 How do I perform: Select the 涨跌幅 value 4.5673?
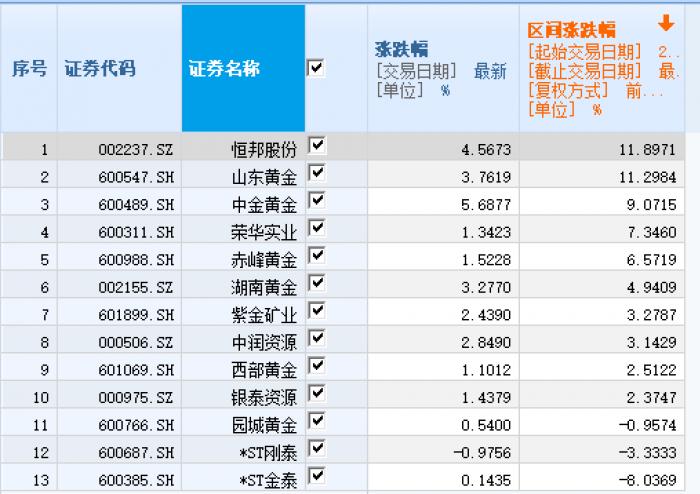tap(486, 149)
